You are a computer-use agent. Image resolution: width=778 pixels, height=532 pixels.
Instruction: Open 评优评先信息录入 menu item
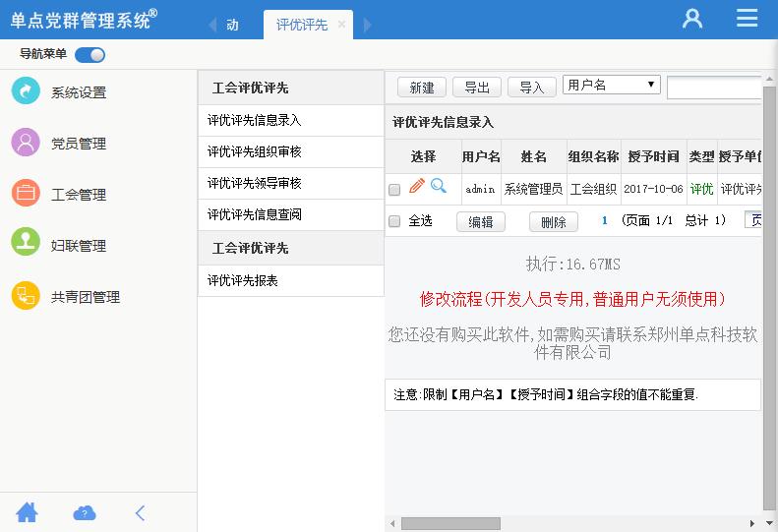[x=291, y=121]
